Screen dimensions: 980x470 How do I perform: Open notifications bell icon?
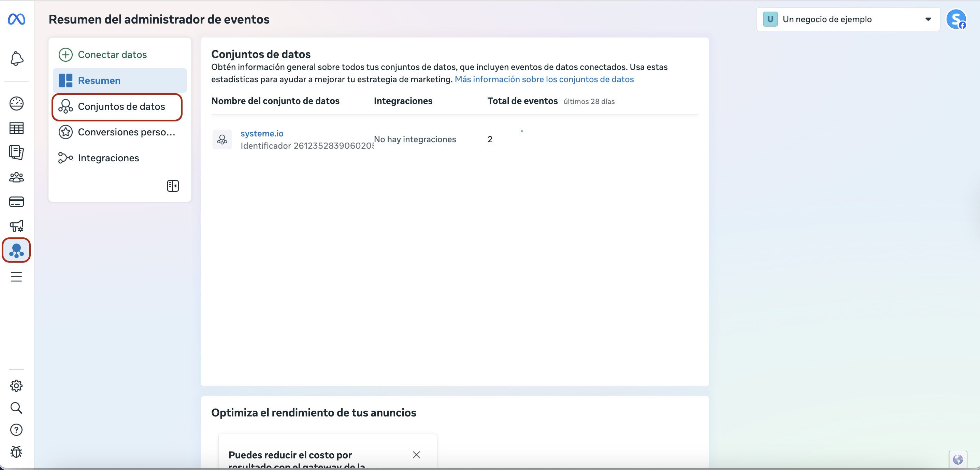(x=16, y=59)
